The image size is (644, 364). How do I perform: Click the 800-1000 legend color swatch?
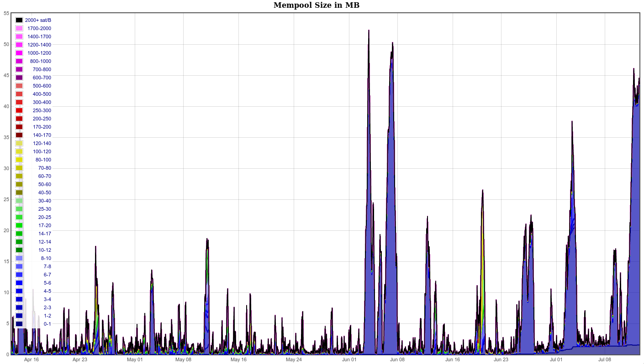(19, 61)
